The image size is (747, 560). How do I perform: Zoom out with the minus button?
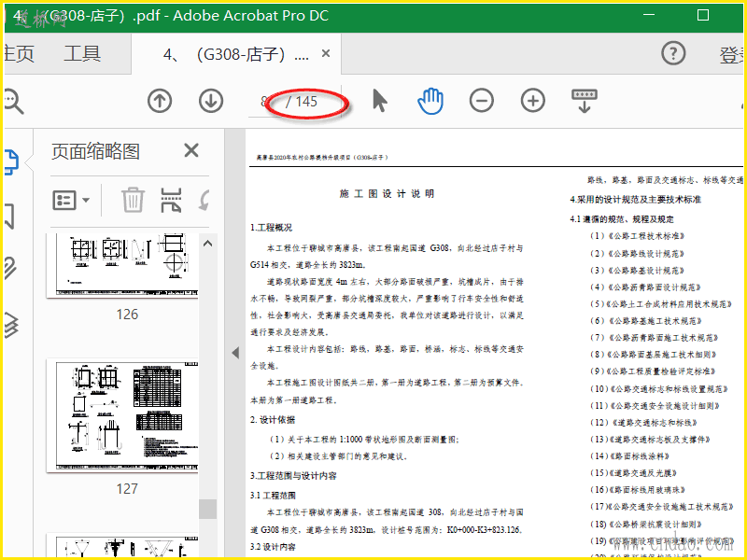[482, 101]
